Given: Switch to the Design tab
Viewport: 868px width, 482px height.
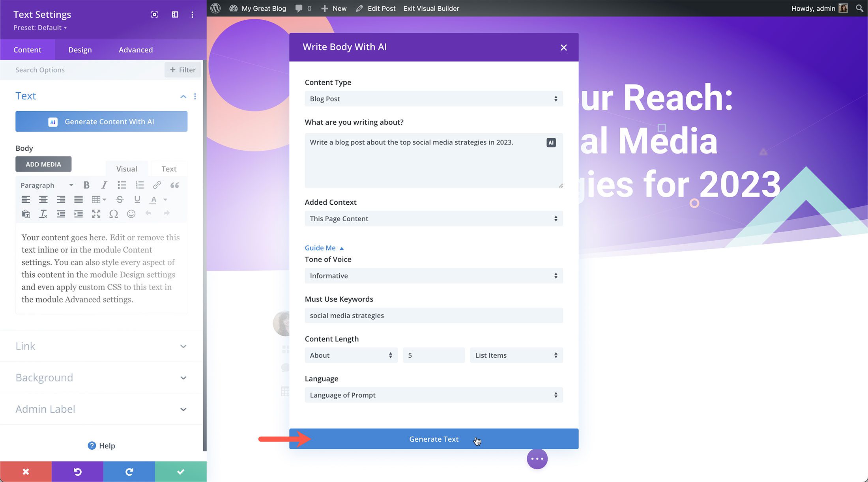Looking at the screenshot, I should pyautogui.click(x=80, y=49).
